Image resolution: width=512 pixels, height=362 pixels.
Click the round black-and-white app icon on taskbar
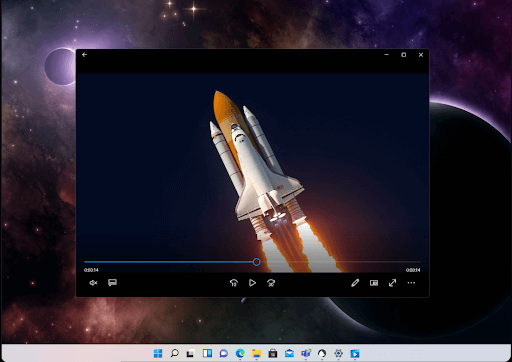click(322, 353)
